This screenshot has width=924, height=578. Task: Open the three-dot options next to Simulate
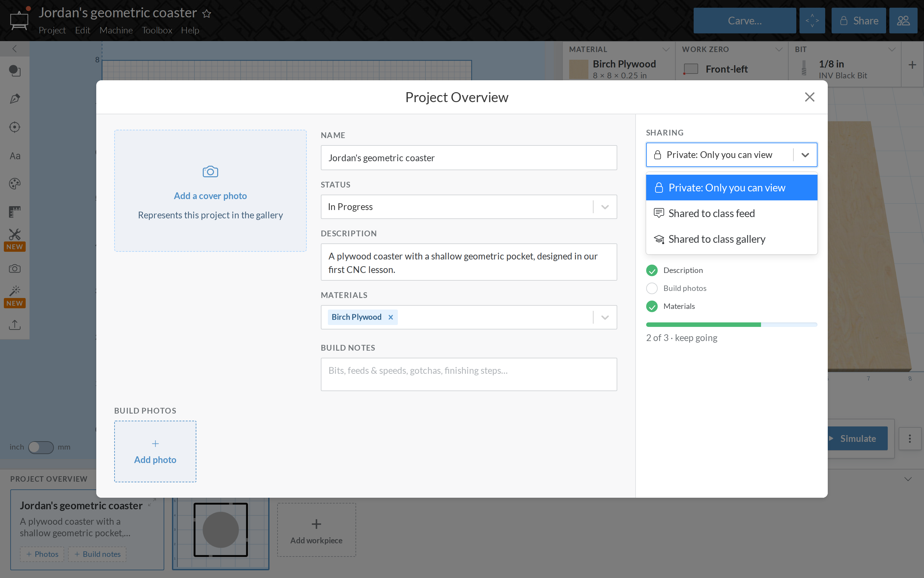coord(910,438)
